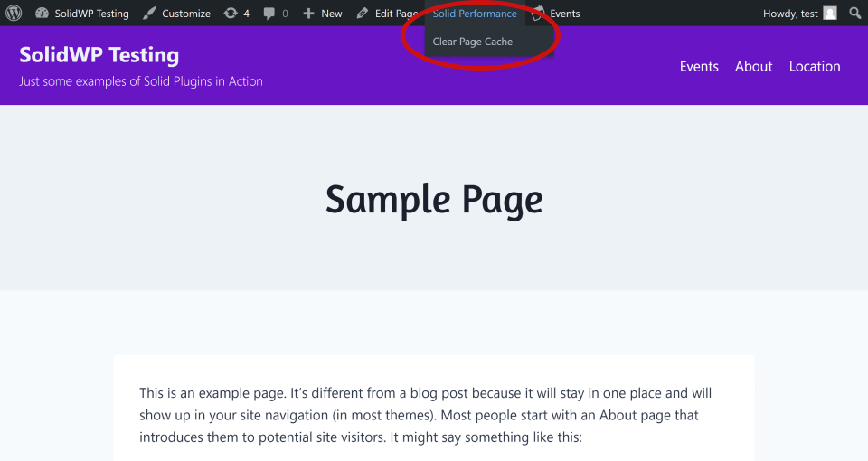Expand the New content menu label
This screenshot has height=461, width=868.
(x=332, y=14)
